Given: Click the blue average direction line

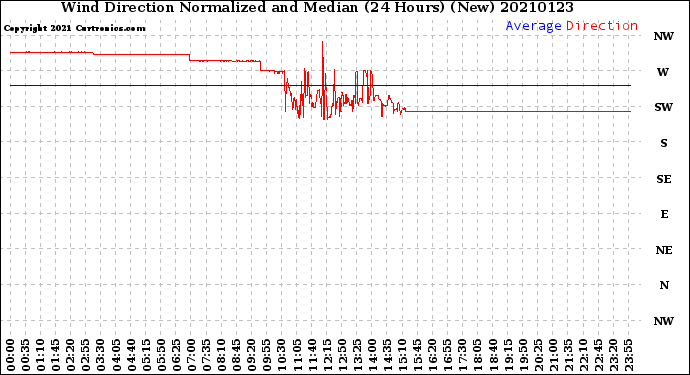Looking at the screenshot, I should coord(320,85).
